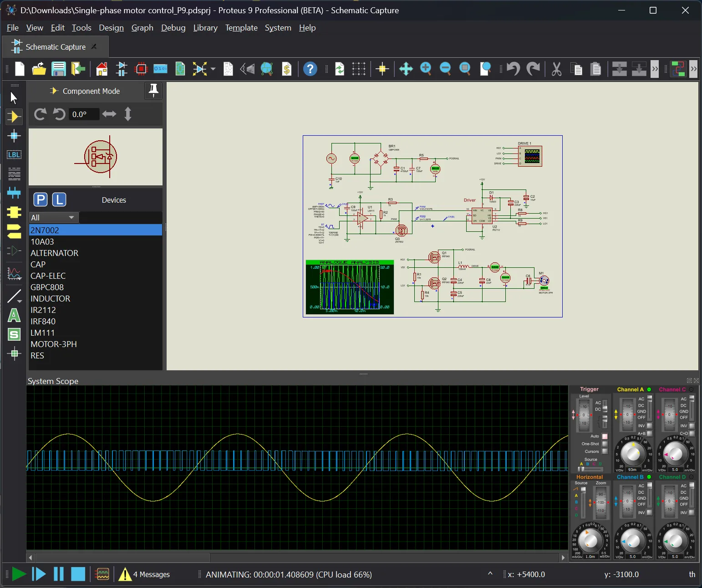702x588 pixels.
Task: Toggle the Trigger Auto button
Action: [605, 436]
